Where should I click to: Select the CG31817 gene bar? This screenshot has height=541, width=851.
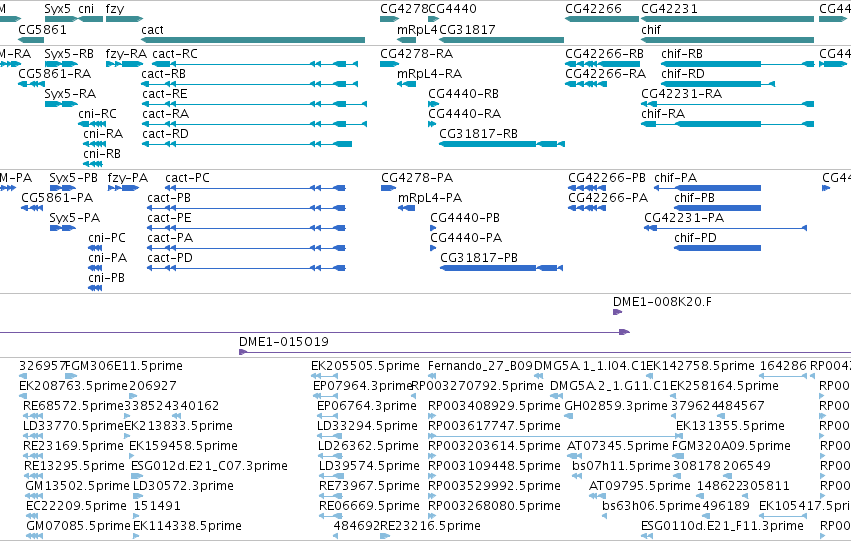point(501,40)
